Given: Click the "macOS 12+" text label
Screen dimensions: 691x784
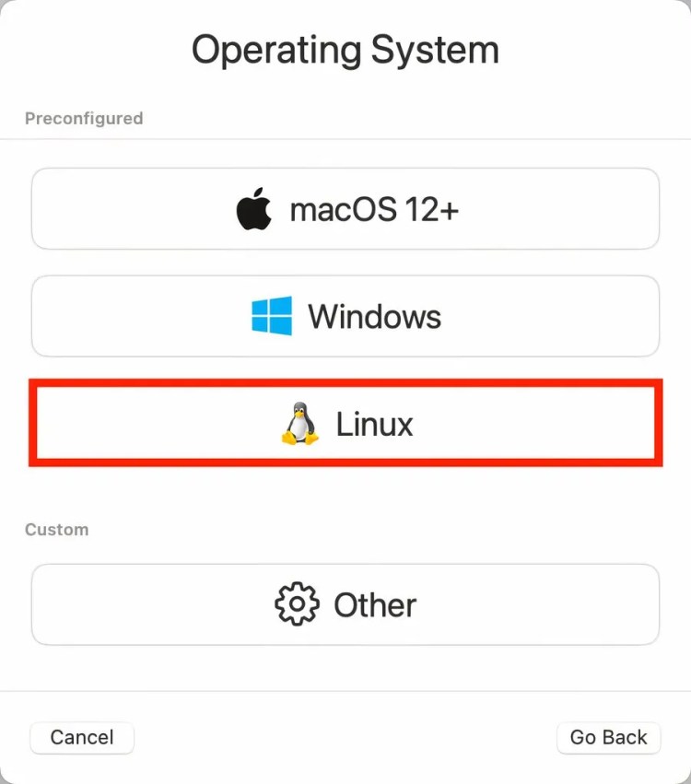Looking at the screenshot, I should [374, 209].
